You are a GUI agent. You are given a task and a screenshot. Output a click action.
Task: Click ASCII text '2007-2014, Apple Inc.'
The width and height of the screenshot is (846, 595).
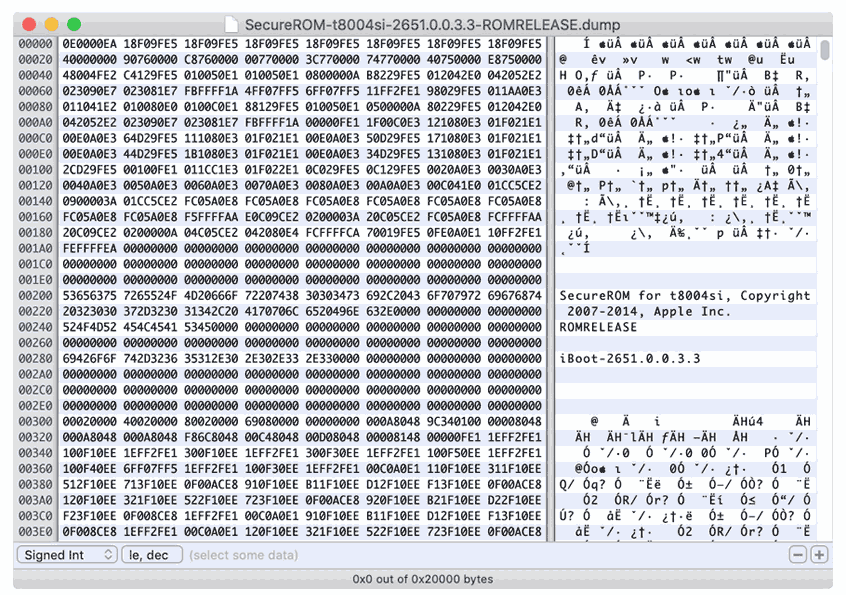tap(649, 311)
